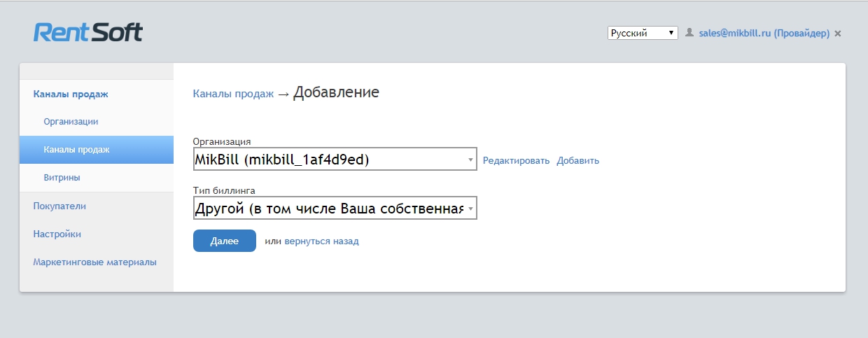Click the Организация field label
The height and width of the screenshot is (338, 868).
click(x=222, y=141)
